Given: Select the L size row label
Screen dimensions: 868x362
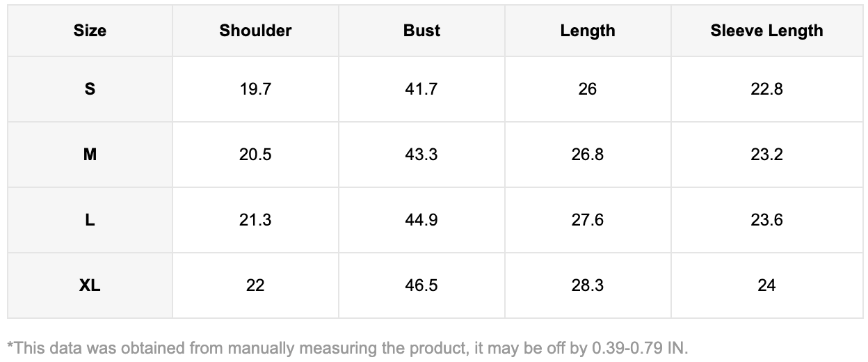Looking at the screenshot, I should pos(90,220).
